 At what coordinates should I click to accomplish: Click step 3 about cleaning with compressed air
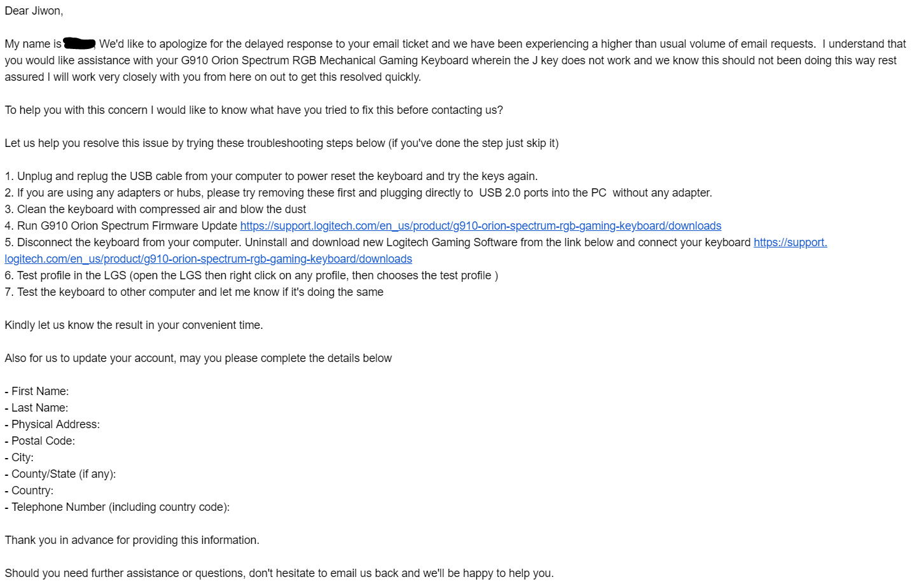[x=155, y=209]
